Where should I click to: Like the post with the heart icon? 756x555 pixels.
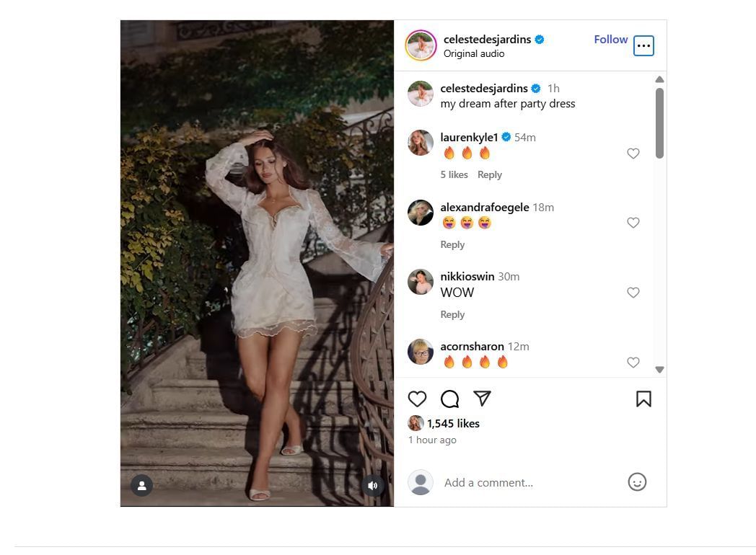(x=417, y=399)
